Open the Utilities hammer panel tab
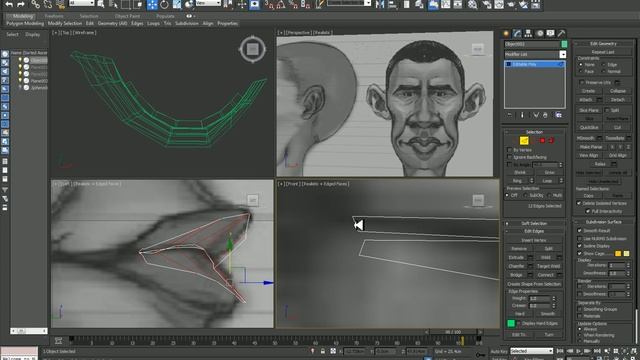640x360 pixels. coord(562,33)
